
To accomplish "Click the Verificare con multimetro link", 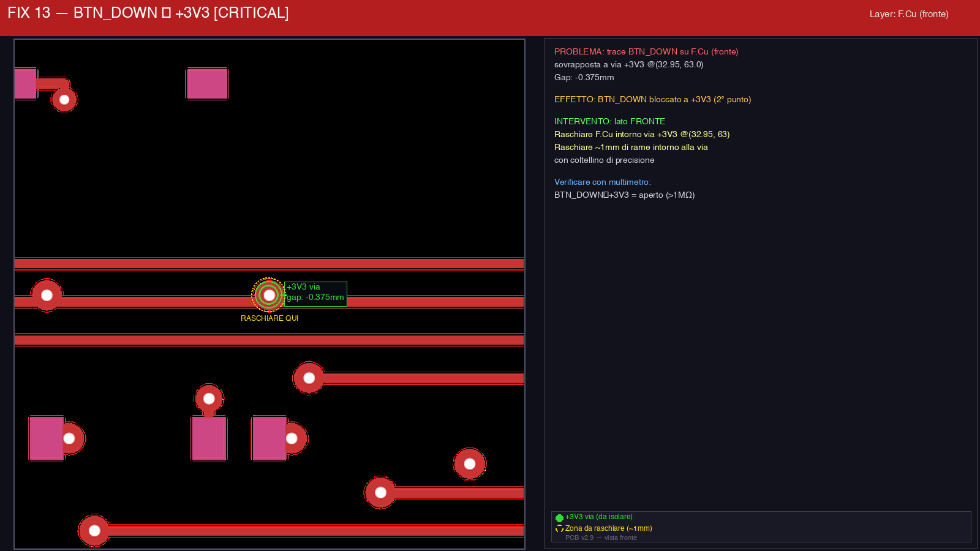I will 602,182.
